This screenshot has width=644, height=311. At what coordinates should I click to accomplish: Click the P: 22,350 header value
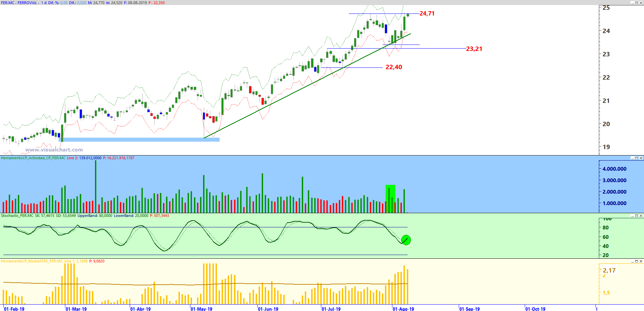pos(157,3)
